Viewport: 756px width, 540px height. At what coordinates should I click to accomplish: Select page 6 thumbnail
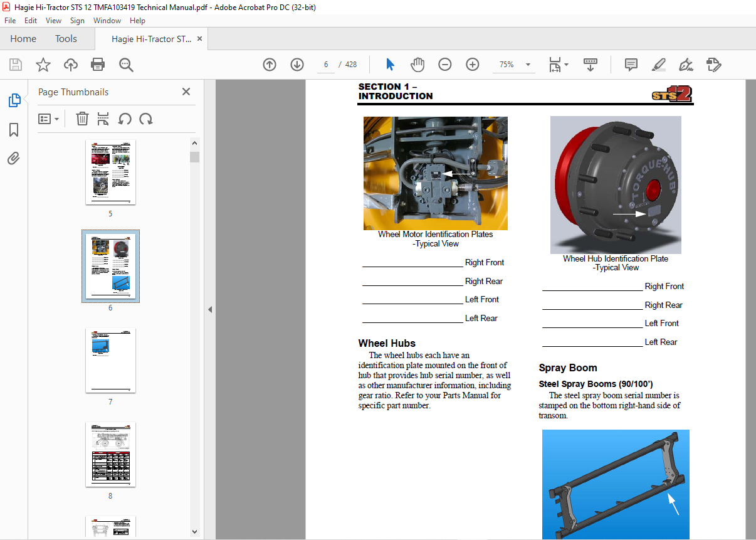(110, 266)
